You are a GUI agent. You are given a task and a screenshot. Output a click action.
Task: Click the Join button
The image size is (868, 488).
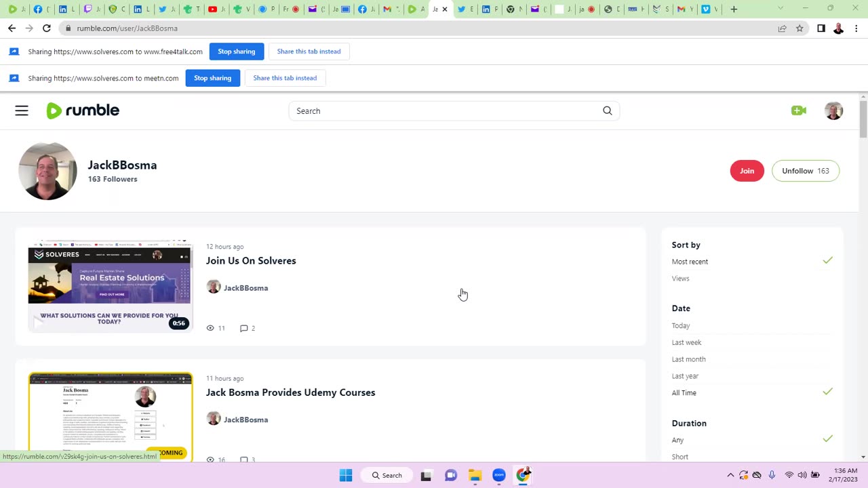pos(747,171)
